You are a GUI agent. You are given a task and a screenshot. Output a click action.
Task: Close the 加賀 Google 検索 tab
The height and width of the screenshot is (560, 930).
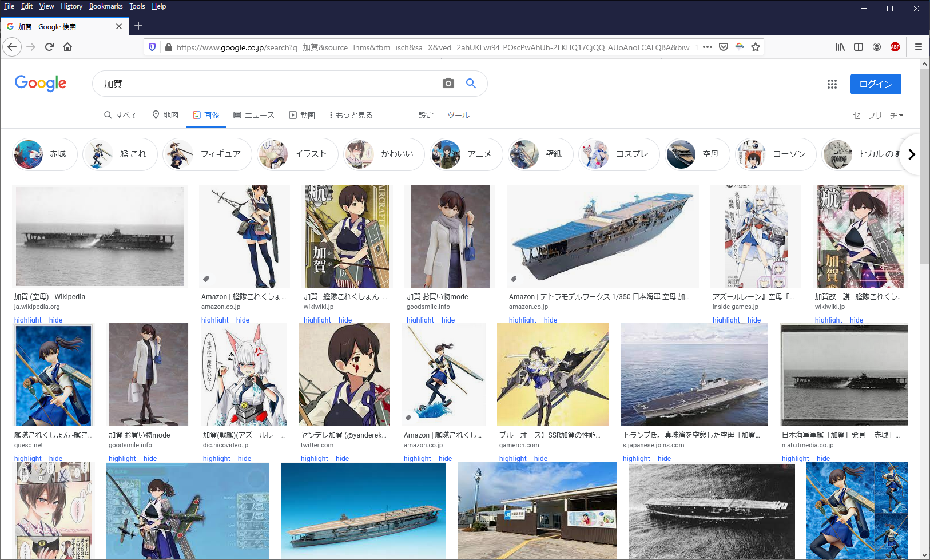click(119, 26)
